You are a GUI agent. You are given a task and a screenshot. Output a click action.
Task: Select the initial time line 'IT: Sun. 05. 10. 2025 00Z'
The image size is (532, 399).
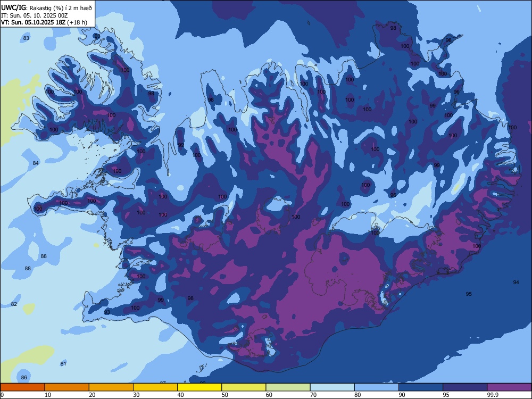[x=34, y=15]
